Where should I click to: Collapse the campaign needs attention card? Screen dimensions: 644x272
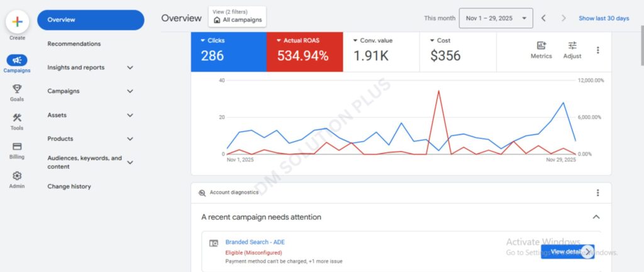point(596,217)
